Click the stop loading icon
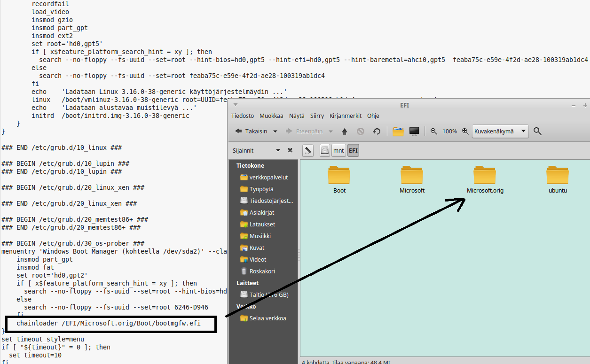Image resolution: width=590 pixels, height=364 pixels. (x=361, y=132)
